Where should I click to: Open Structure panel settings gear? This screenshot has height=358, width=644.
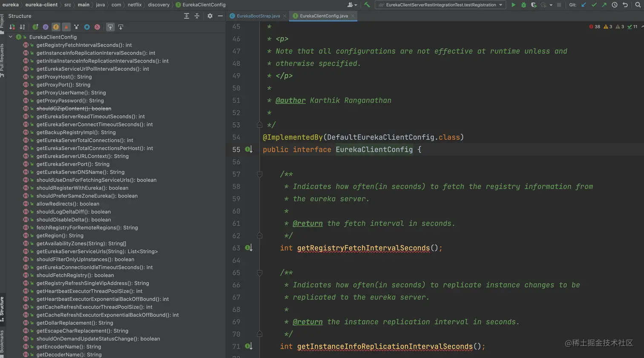[x=210, y=16]
